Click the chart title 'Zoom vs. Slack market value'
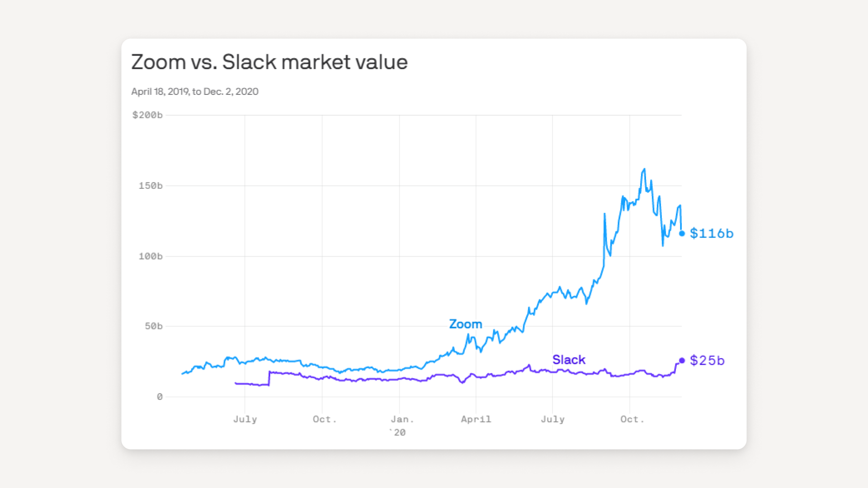The image size is (868, 488). [x=269, y=62]
